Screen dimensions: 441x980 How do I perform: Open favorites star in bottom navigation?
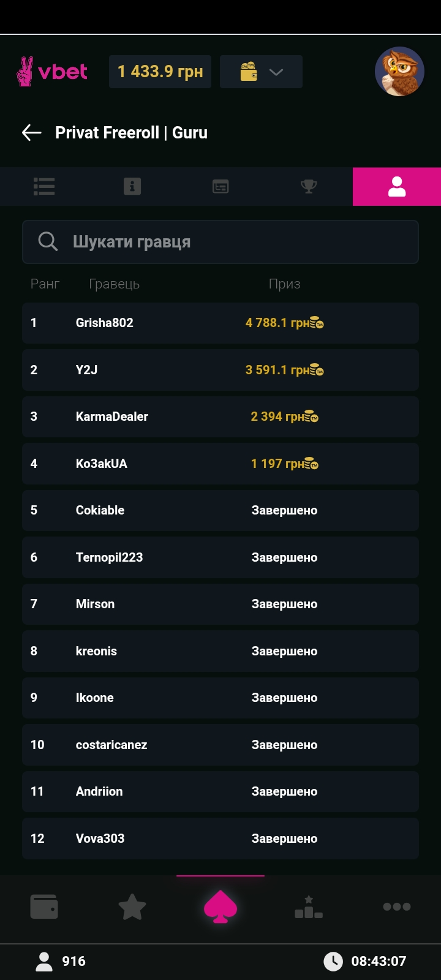pyautogui.click(x=132, y=907)
